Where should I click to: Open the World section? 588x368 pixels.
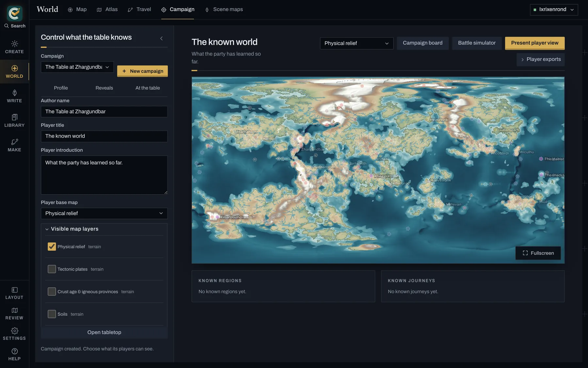pos(14,72)
